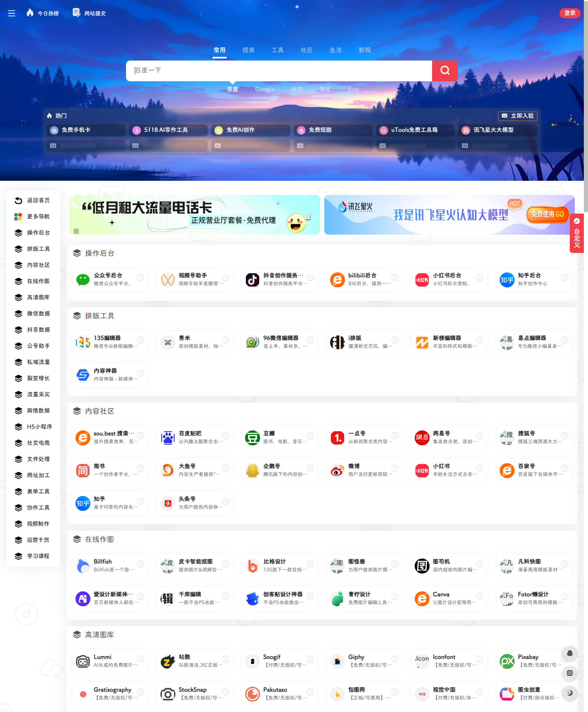This screenshot has width=588, height=712.
Task: Open the hamburger menu icon
Action: [x=12, y=13]
